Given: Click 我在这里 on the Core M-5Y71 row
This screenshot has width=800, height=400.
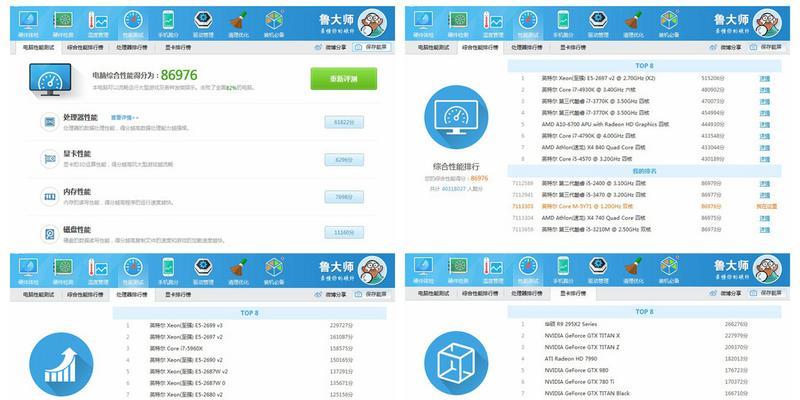Looking at the screenshot, I should 766,207.
